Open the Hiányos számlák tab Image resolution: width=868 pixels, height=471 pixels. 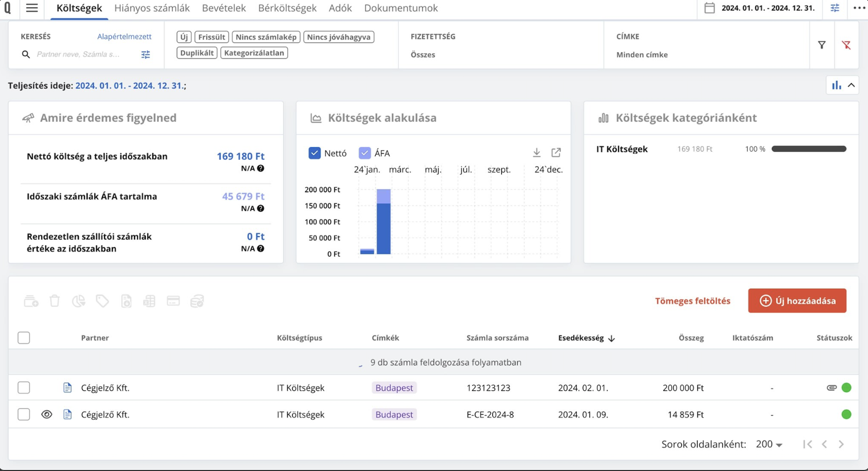[x=152, y=8]
